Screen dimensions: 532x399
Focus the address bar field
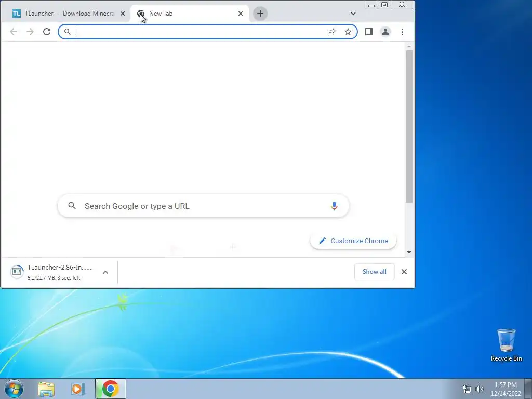click(208, 32)
